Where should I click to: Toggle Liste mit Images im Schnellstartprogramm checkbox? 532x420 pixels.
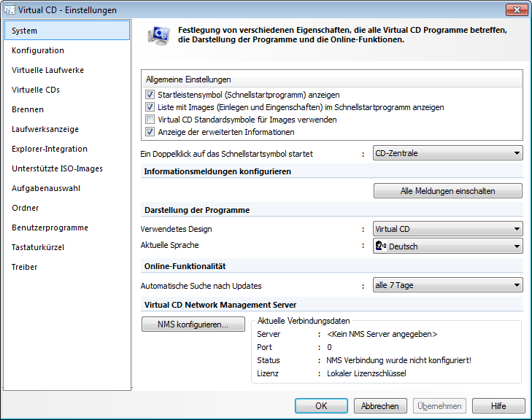[150, 107]
